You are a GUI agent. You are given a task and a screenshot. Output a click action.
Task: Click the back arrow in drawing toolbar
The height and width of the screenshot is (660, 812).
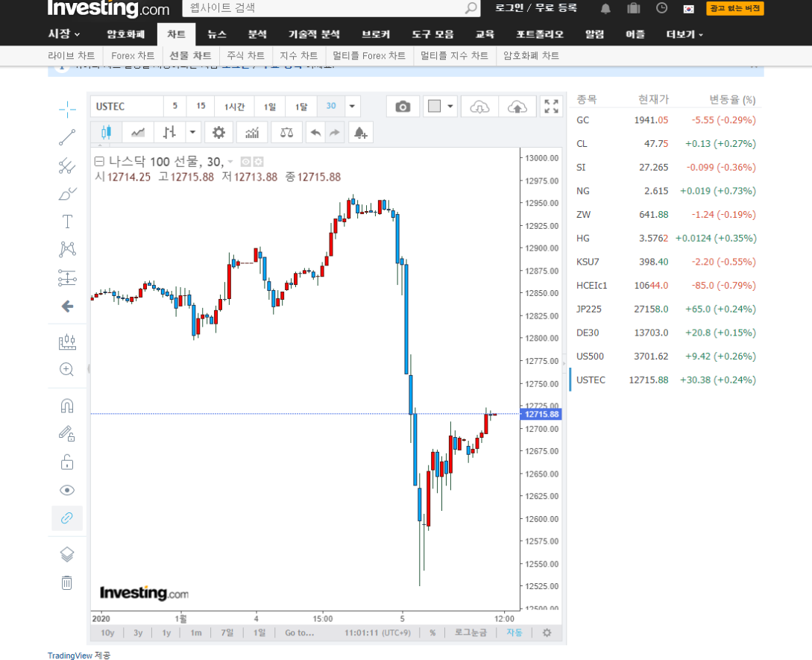tap(67, 307)
